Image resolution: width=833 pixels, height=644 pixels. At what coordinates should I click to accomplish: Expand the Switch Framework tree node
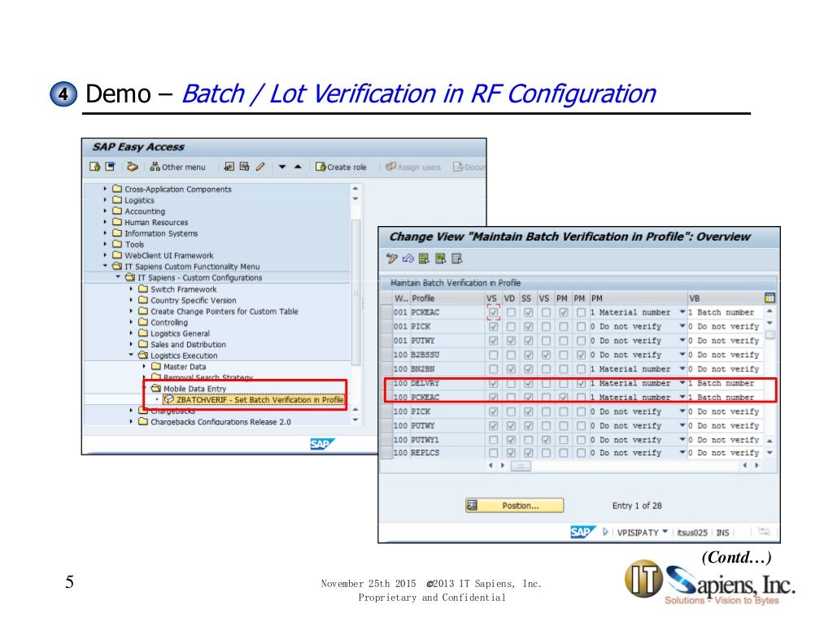click(131, 289)
